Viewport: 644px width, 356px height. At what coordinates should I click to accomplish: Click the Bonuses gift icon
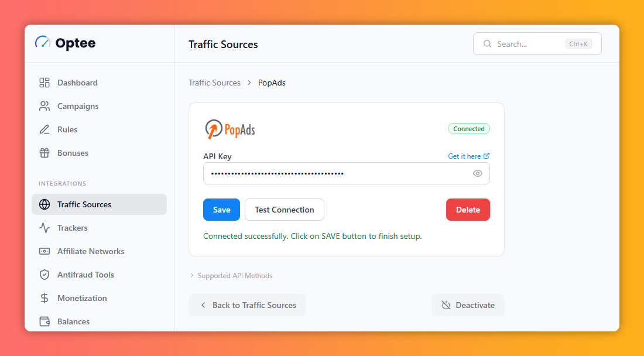[x=44, y=153]
